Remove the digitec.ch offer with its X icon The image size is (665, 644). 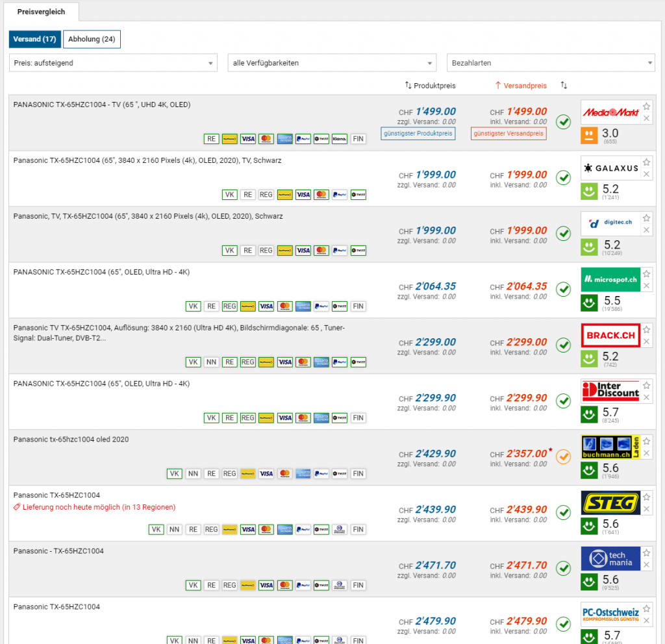click(x=646, y=230)
